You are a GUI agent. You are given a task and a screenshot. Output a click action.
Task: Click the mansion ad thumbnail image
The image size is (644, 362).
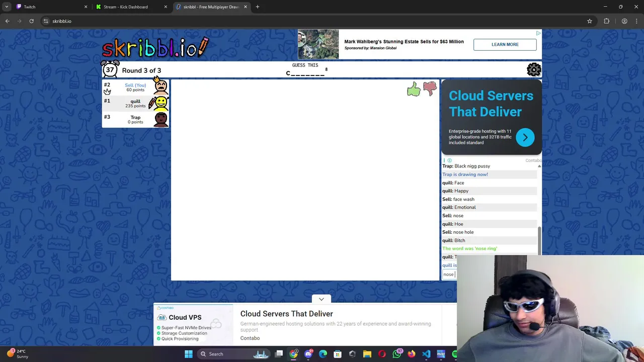318,44
